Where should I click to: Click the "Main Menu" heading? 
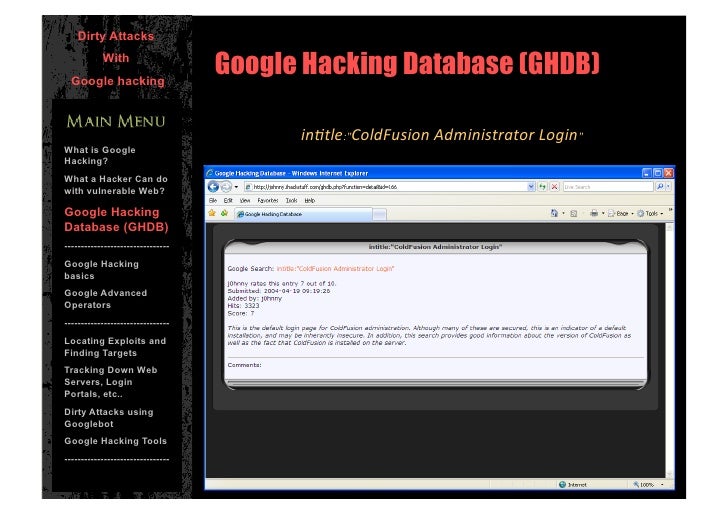click(116, 121)
